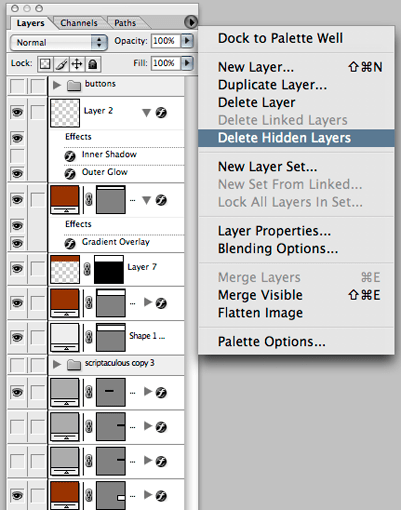Choose Merge Visible menu item
Viewport: 401px width, 510px height.
coord(296,295)
